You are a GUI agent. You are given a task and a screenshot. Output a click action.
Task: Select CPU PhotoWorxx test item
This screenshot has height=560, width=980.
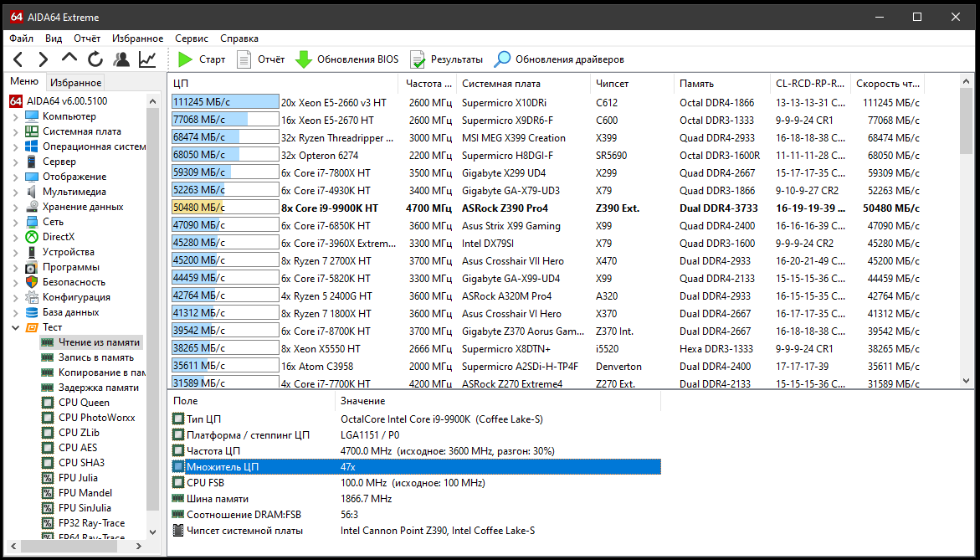[96, 418]
